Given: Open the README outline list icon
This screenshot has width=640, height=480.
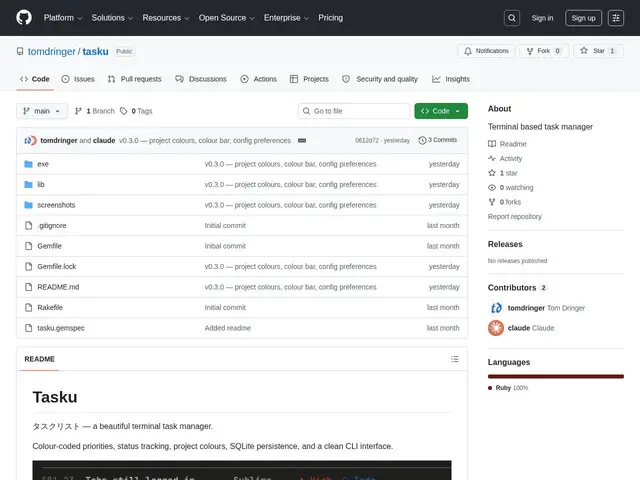Looking at the screenshot, I should [x=455, y=359].
